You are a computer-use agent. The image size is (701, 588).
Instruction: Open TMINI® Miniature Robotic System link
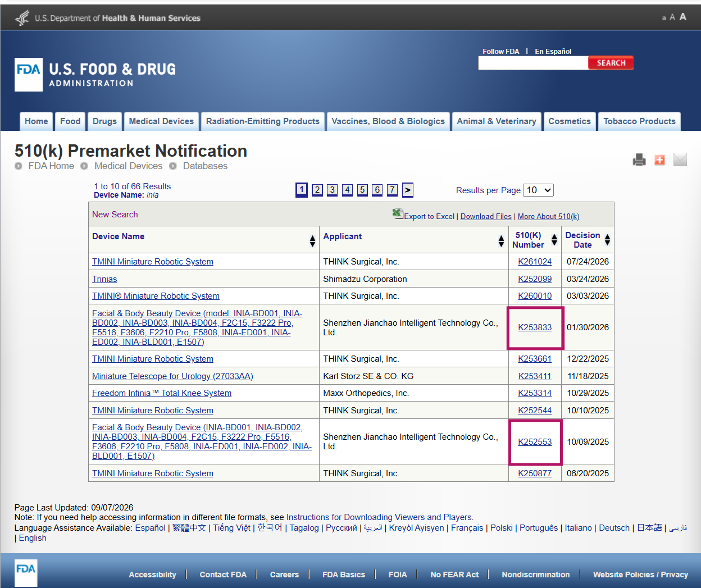tap(156, 296)
